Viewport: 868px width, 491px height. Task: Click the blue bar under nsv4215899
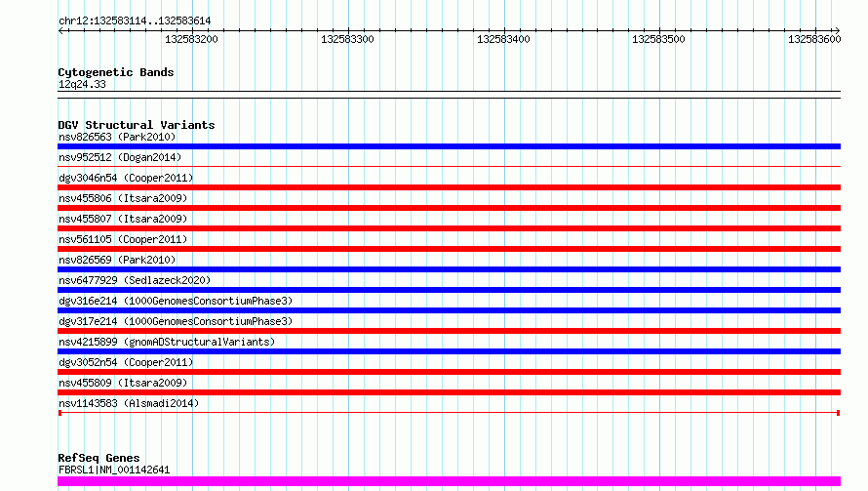tap(449, 351)
